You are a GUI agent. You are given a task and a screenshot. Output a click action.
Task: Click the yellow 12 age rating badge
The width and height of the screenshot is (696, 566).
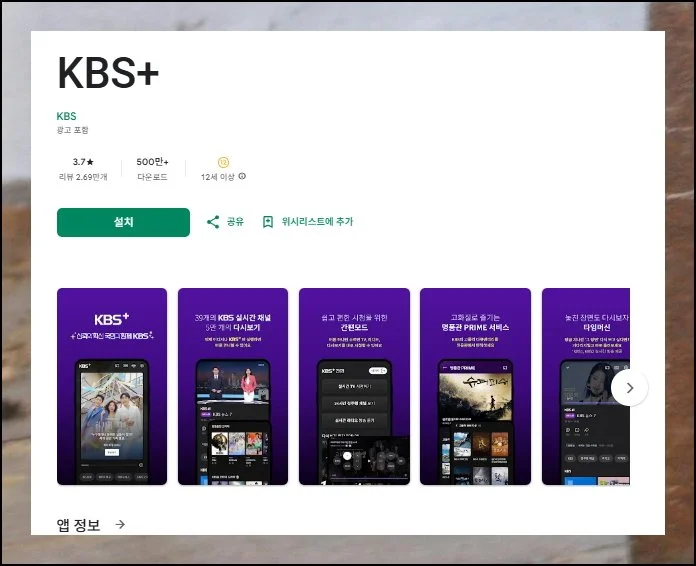coord(223,162)
